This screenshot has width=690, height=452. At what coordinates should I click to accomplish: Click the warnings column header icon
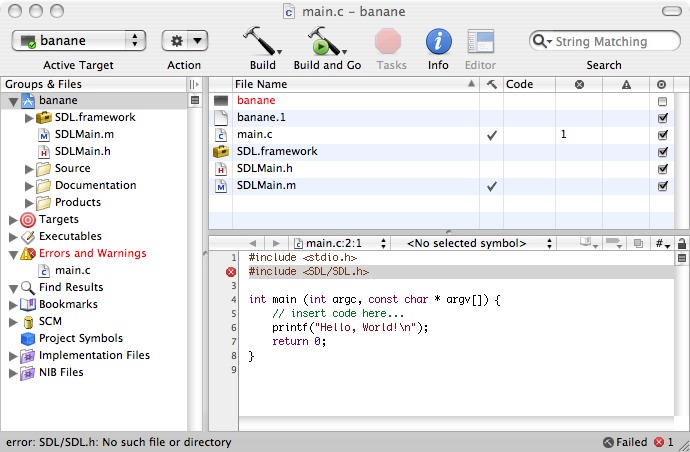(626, 85)
